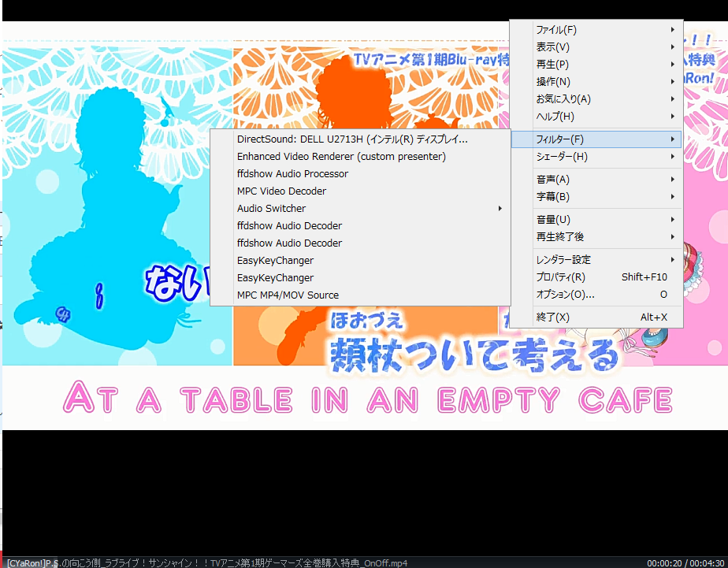Viewport: 728px width, 568px height.
Task: Select the first ffdshow Audio Decoder entry
Action: [x=360, y=225]
